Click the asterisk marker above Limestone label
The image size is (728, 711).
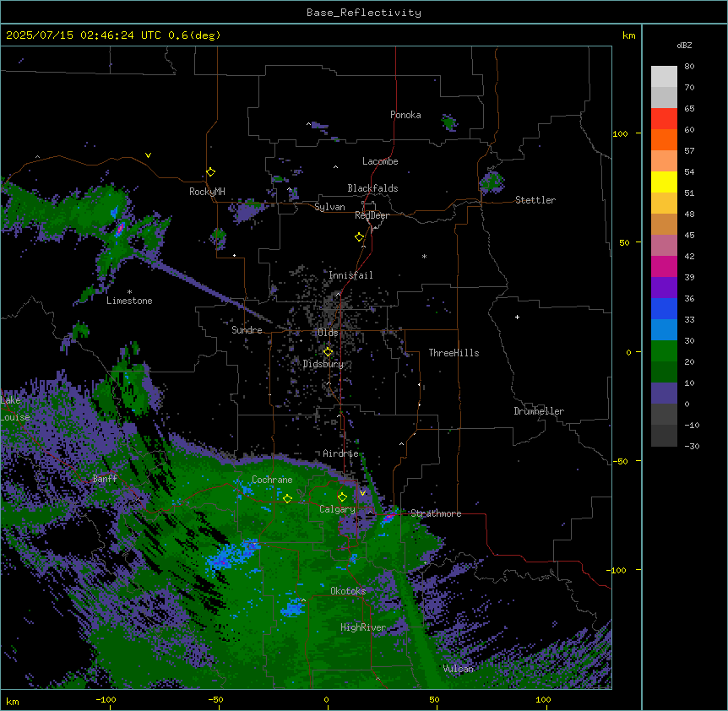[129, 292]
